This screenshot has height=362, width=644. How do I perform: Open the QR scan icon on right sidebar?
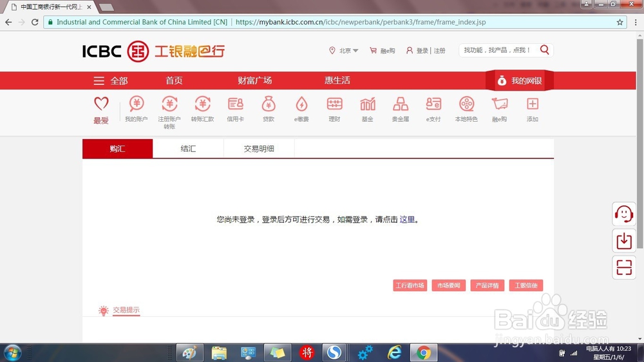coord(624,267)
